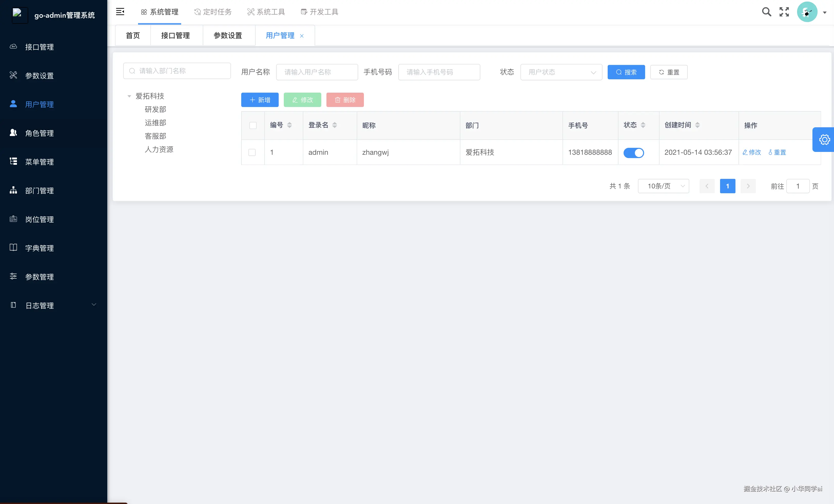Image resolution: width=834 pixels, height=504 pixels.
Task: Sort by 编号 column arrows
Action: coord(289,125)
